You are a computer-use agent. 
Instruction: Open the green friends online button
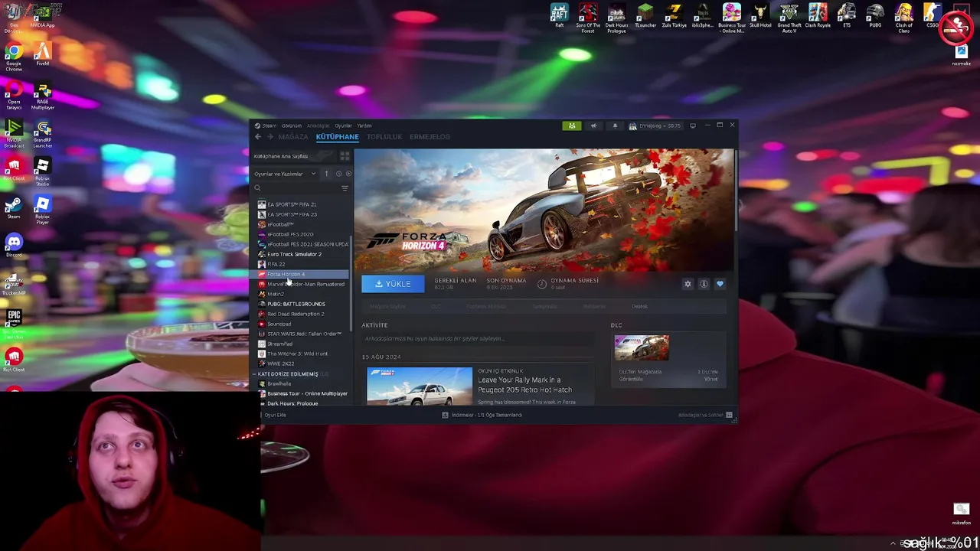[571, 126]
